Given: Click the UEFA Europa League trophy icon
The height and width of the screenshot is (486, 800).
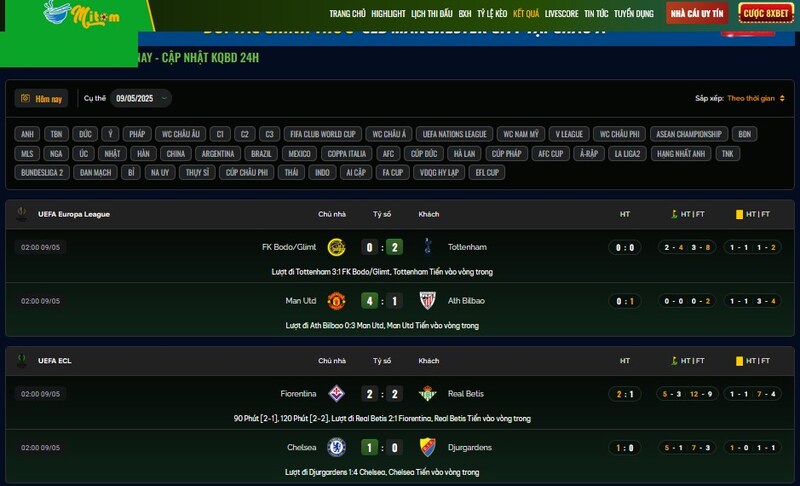Looking at the screenshot, I should [x=21, y=214].
